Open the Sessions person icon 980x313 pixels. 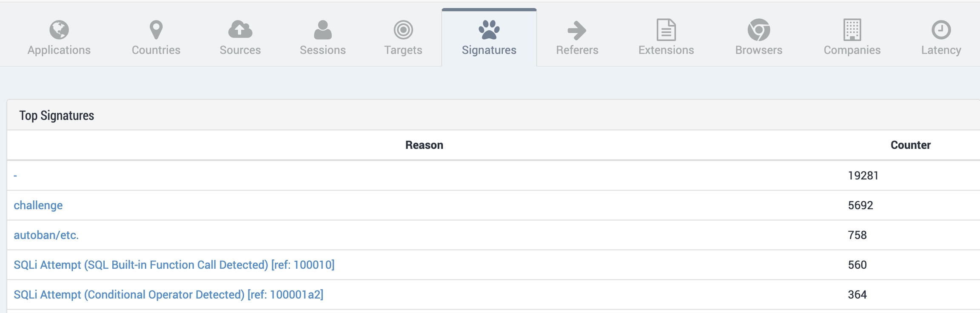(323, 30)
